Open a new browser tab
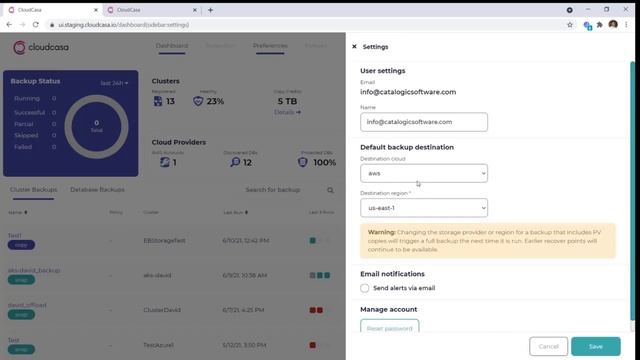This screenshot has width=640, height=360. click(x=210, y=10)
